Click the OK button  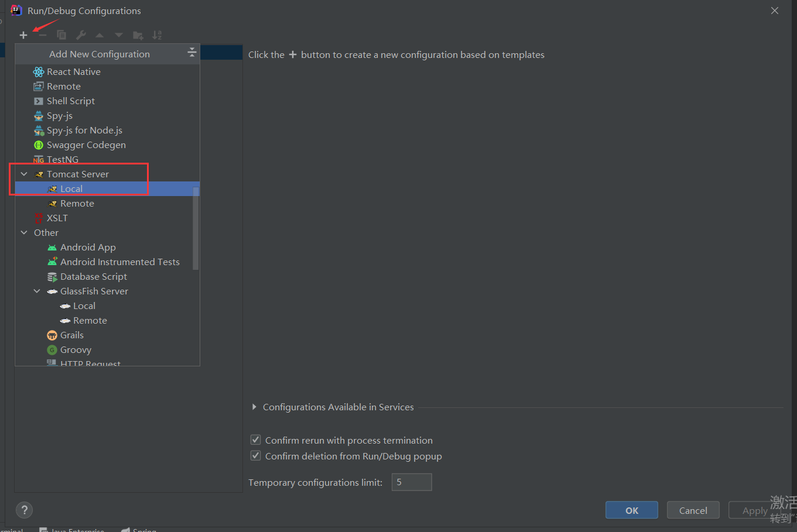[x=632, y=510]
